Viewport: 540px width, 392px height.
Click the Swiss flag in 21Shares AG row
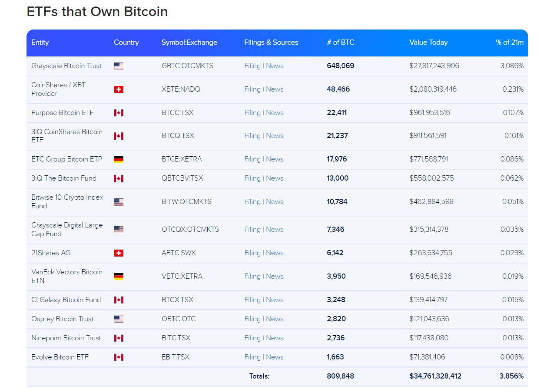(x=119, y=253)
